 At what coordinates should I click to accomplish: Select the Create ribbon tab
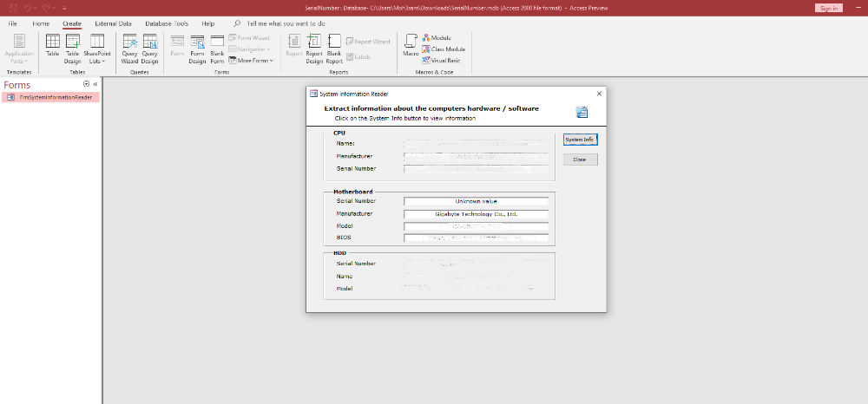(72, 23)
